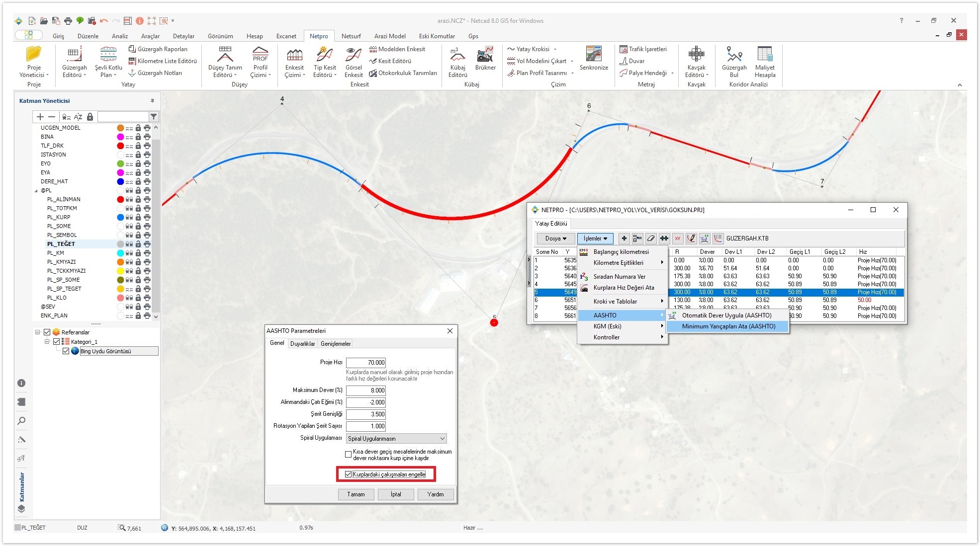
Task: Open the Kavşak Editörü
Action: pyautogui.click(x=696, y=62)
